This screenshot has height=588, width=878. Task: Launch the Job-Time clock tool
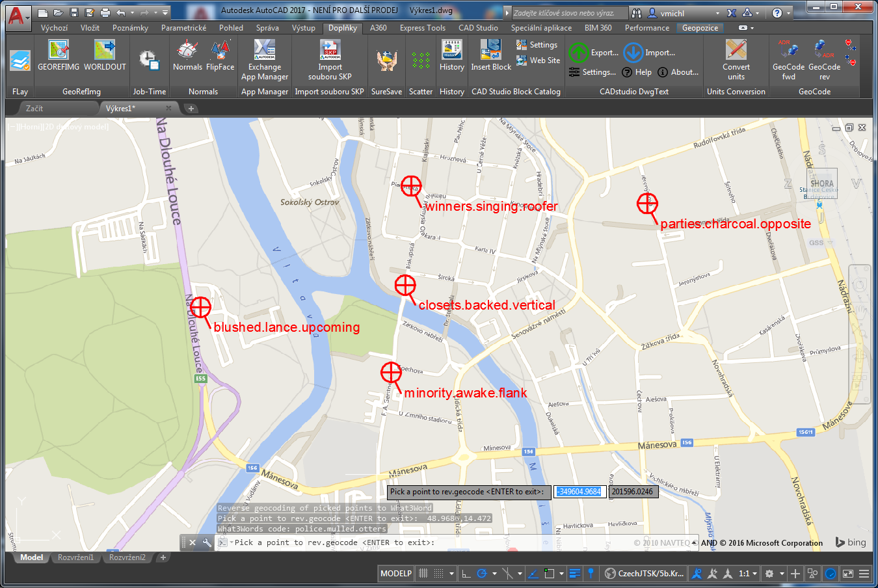pos(150,60)
